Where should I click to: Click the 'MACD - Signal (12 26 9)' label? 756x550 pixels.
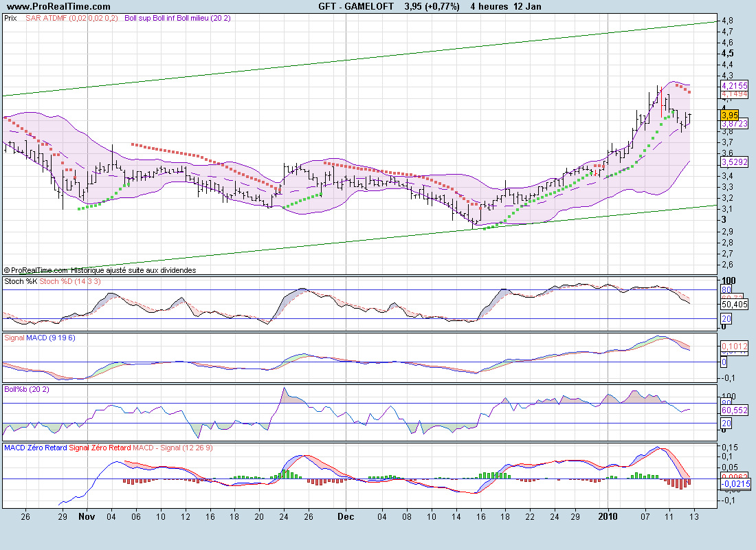[173, 448]
